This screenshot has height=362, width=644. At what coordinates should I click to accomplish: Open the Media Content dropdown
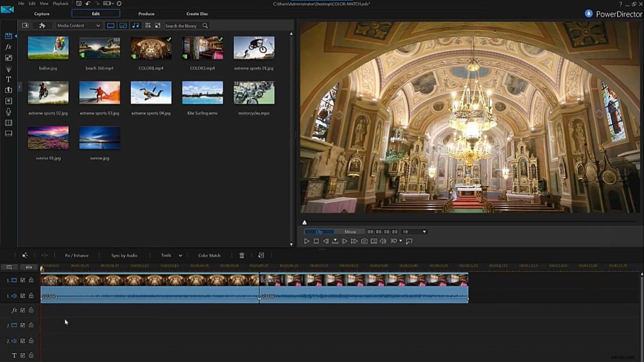pyautogui.click(x=79, y=25)
